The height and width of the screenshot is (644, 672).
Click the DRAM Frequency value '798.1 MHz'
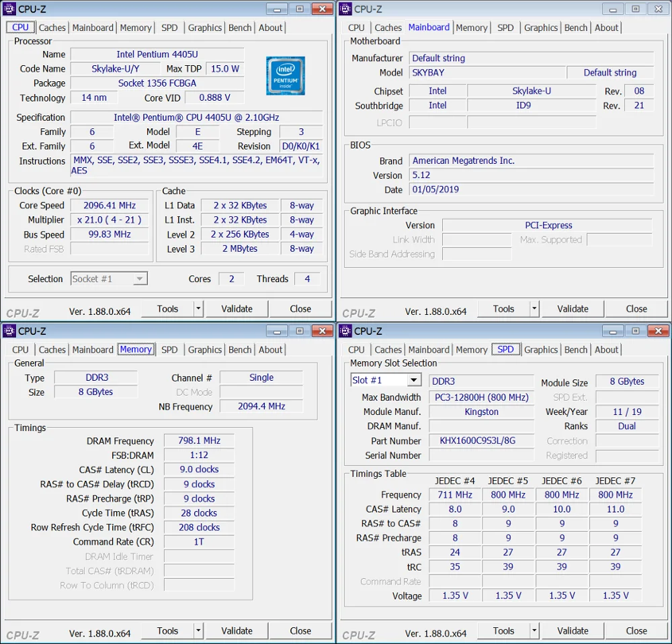[x=200, y=441]
